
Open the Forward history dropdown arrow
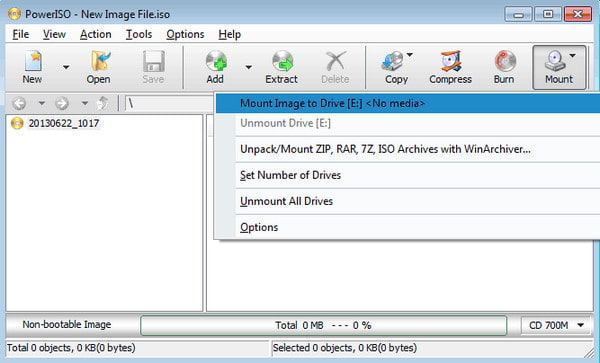point(85,103)
